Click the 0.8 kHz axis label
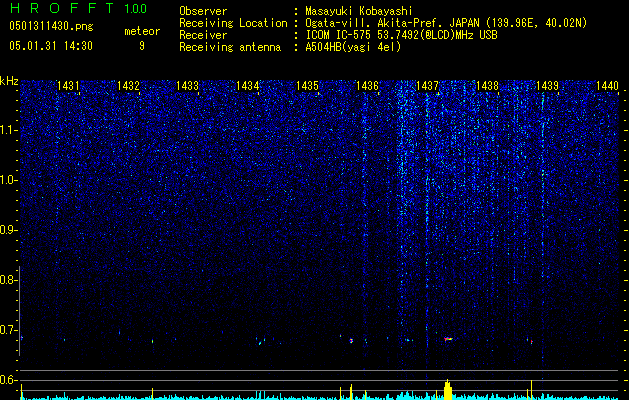The image size is (629, 400). [x=7, y=280]
